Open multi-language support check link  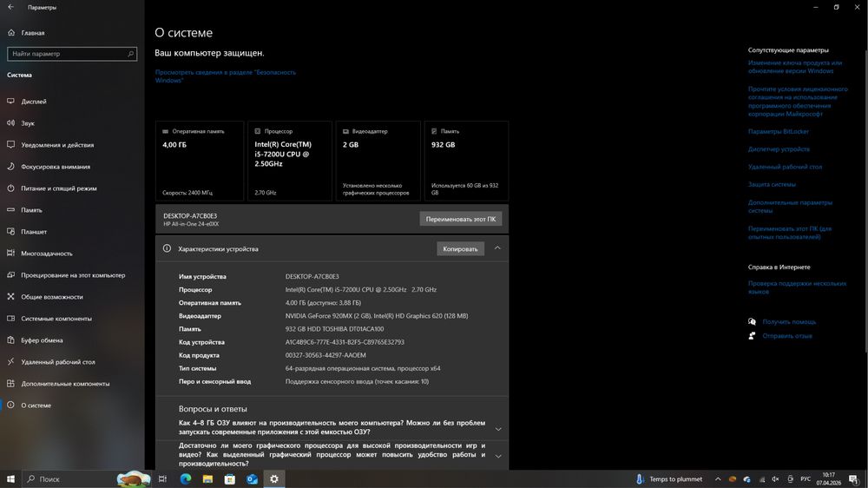click(797, 287)
